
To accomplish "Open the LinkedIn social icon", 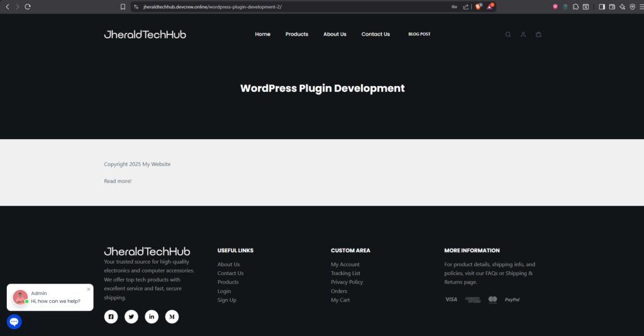I will 152,316.
